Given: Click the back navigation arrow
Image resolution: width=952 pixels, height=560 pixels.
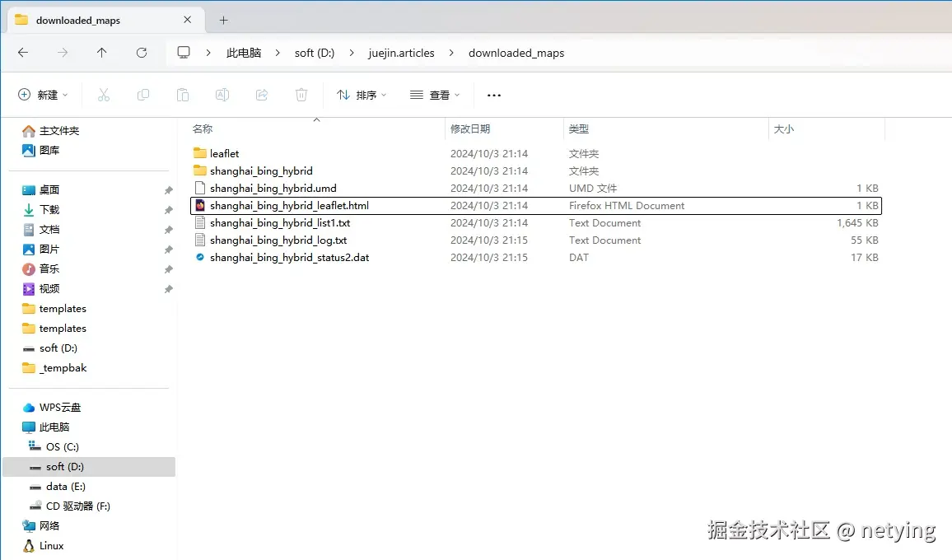Looking at the screenshot, I should pos(23,52).
